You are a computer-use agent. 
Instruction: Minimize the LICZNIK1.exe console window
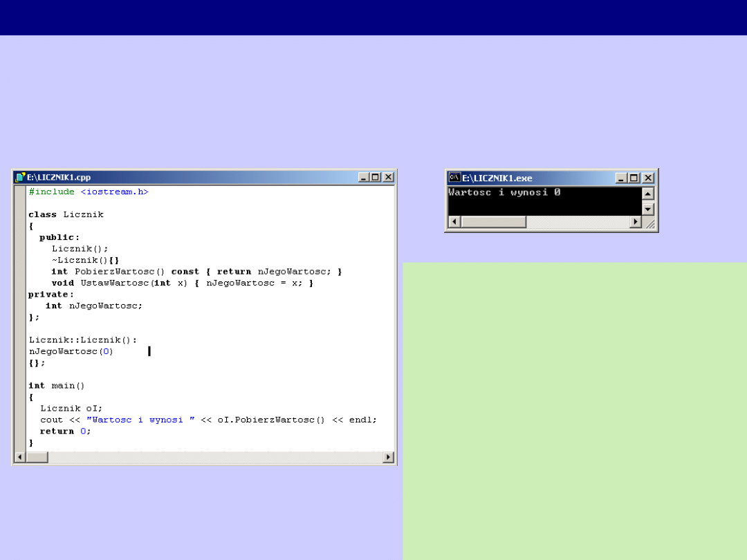(620, 178)
